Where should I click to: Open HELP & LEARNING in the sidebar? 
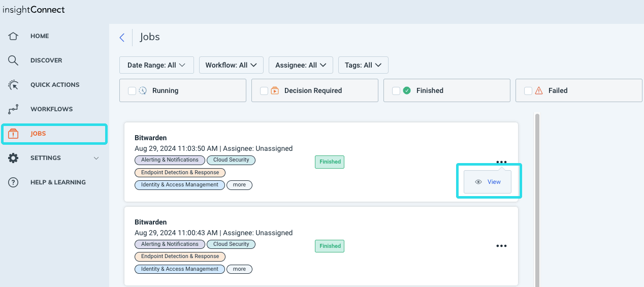click(58, 182)
